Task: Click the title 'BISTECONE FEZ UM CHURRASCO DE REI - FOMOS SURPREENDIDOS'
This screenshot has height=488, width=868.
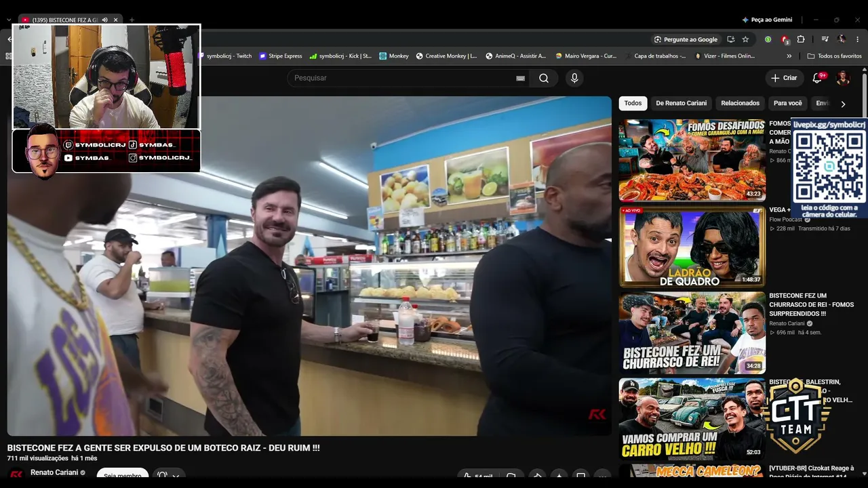Action: click(x=812, y=304)
